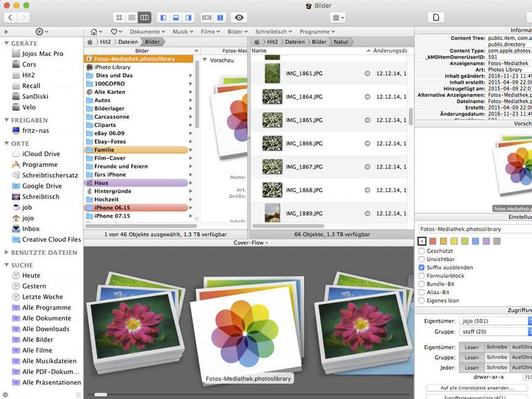
Task: Uncheck Suffix ausblenden checkbox
Action: click(422, 267)
